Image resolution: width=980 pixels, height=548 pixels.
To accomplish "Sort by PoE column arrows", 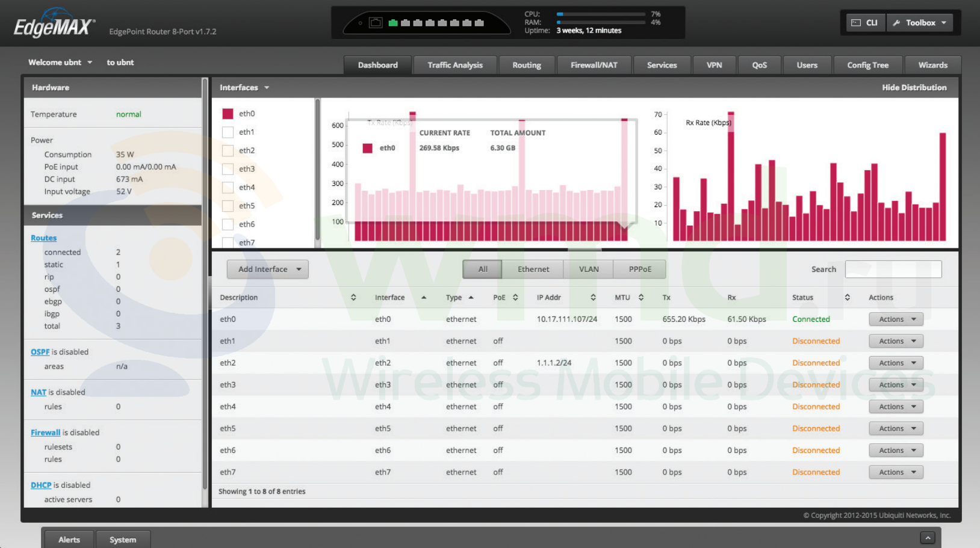I will pyautogui.click(x=515, y=297).
